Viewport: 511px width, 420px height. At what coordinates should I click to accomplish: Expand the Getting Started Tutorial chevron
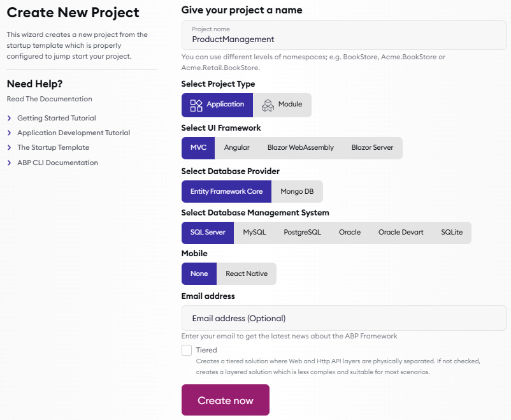pyautogui.click(x=10, y=119)
